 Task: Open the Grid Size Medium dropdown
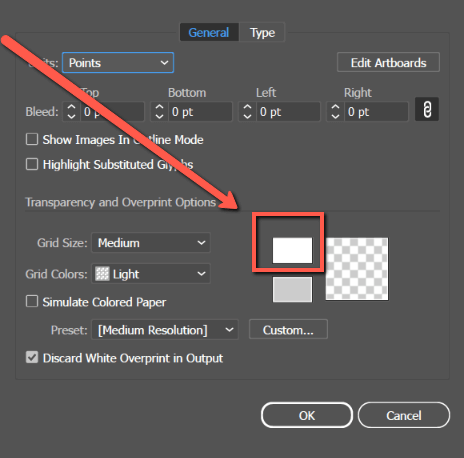coord(151,243)
